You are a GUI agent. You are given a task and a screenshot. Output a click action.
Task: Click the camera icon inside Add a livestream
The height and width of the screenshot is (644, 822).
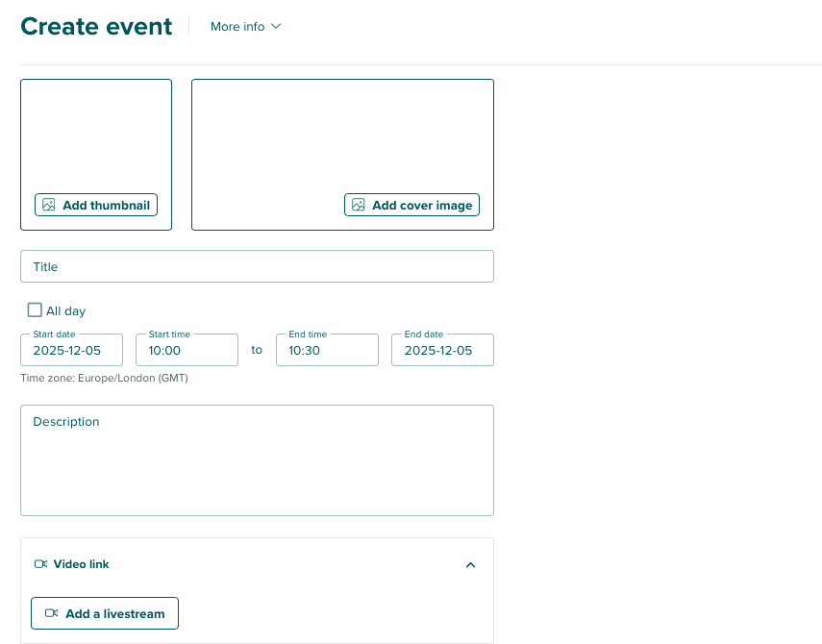click(52, 613)
